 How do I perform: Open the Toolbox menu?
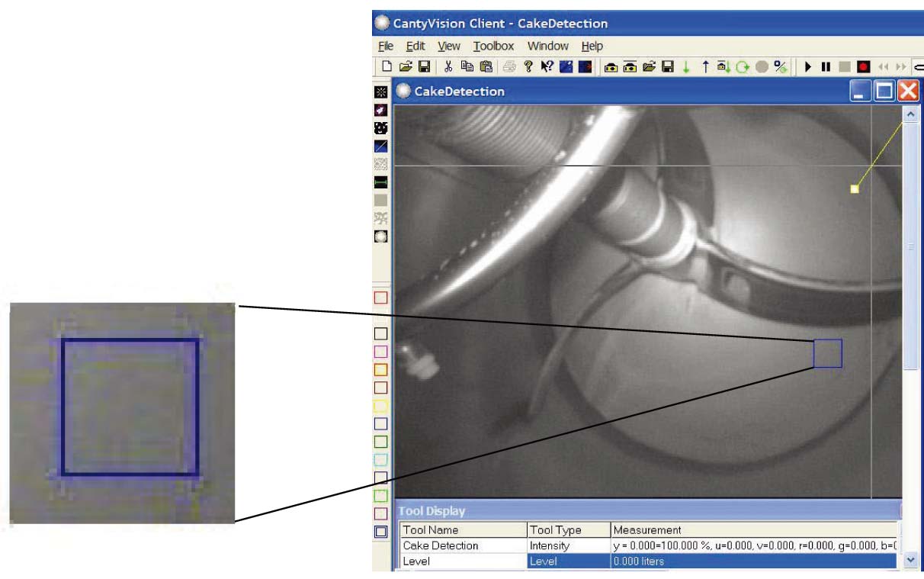click(x=493, y=46)
